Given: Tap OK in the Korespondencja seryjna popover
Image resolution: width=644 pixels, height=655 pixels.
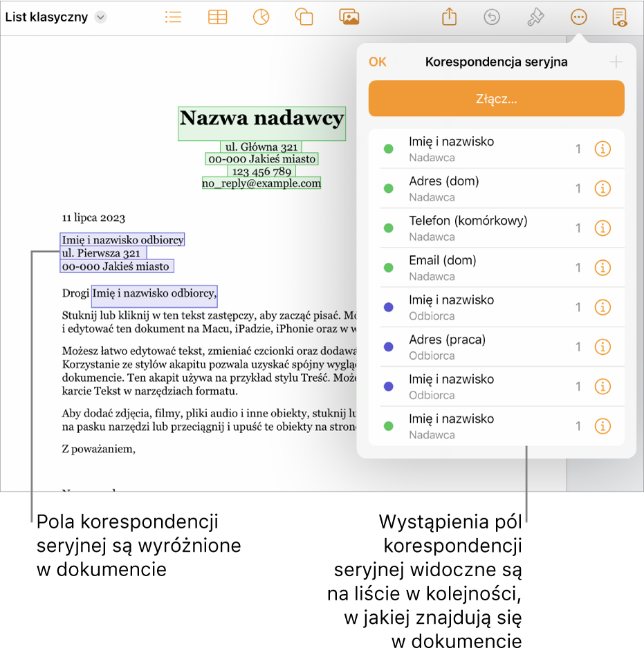Looking at the screenshot, I should 378,62.
